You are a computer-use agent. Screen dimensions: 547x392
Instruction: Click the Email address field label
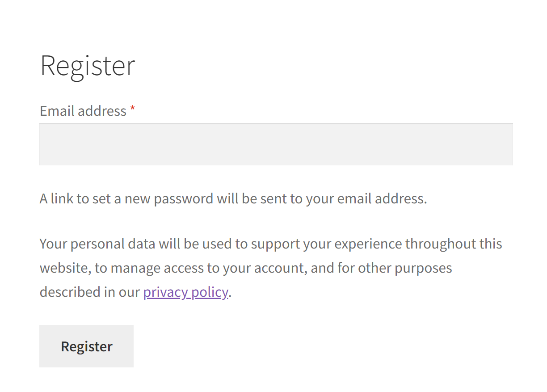click(83, 111)
